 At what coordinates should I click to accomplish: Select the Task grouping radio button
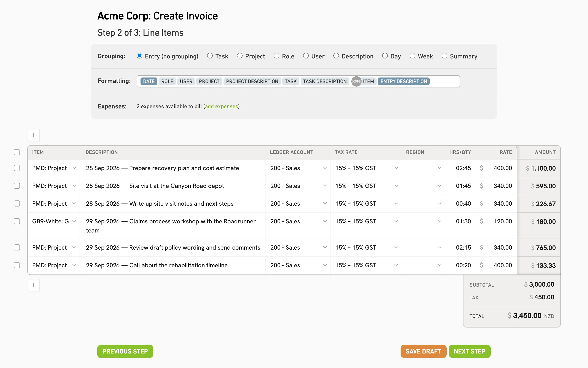210,56
